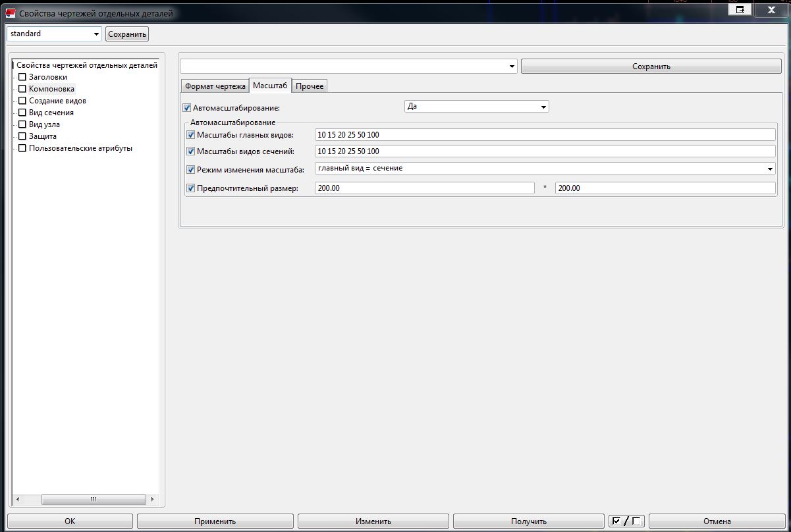
Task: Click the Tekla icon in the title bar
Action: tap(10, 13)
